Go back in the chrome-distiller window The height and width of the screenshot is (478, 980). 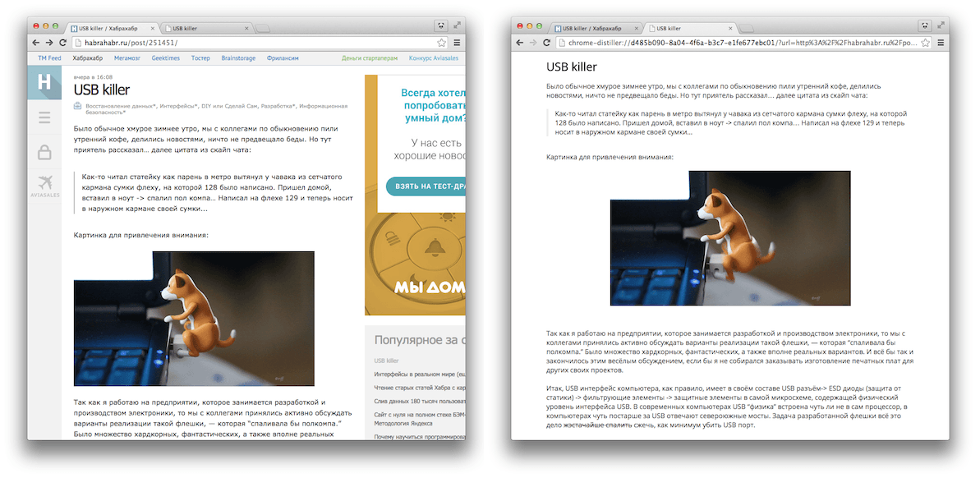click(520, 43)
